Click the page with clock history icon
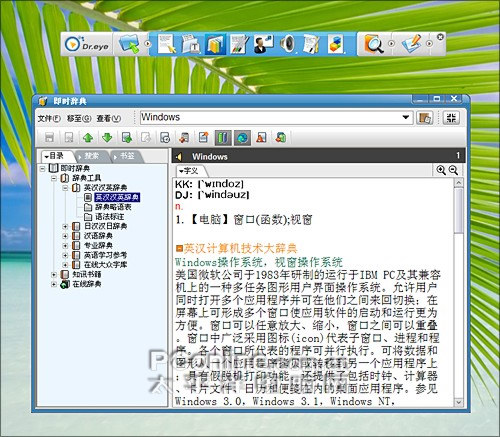The width and height of the screenshot is (500, 437). pyautogui.click(x=165, y=137)
